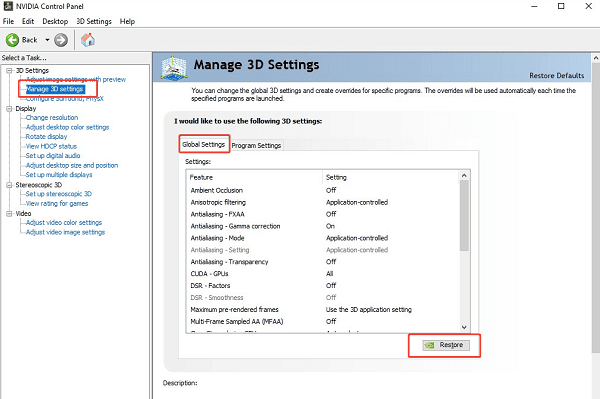Switch to the Program Settings tab
600x399 pixels.
coord(256,145)
